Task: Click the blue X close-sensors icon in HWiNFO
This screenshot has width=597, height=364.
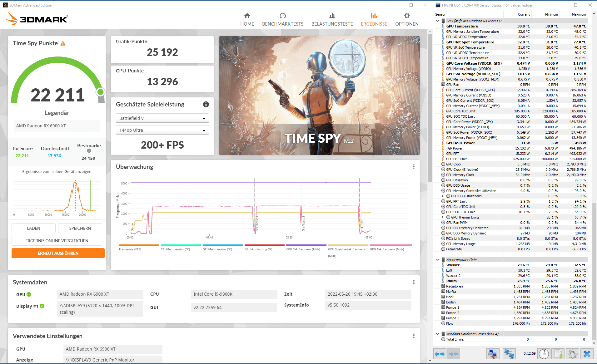Action: coord(587,354)
